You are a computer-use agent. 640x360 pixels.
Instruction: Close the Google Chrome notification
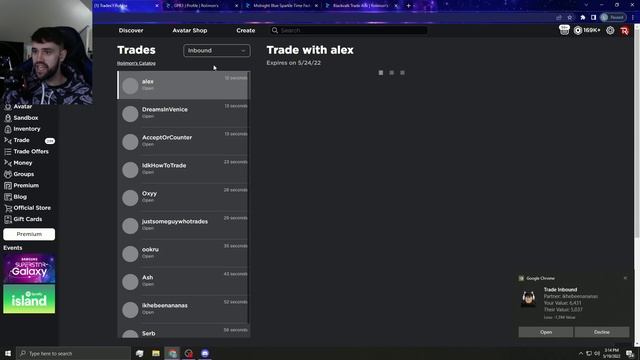click(x=625, y=278)
